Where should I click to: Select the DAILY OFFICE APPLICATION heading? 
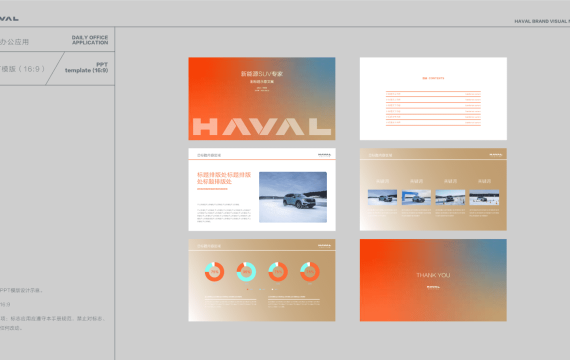coord(90,40)
